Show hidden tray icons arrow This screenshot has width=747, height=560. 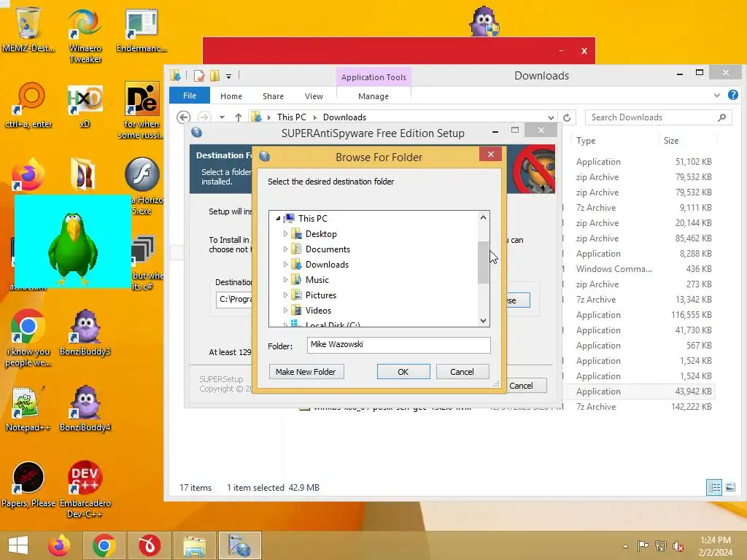tap(625, 546)
